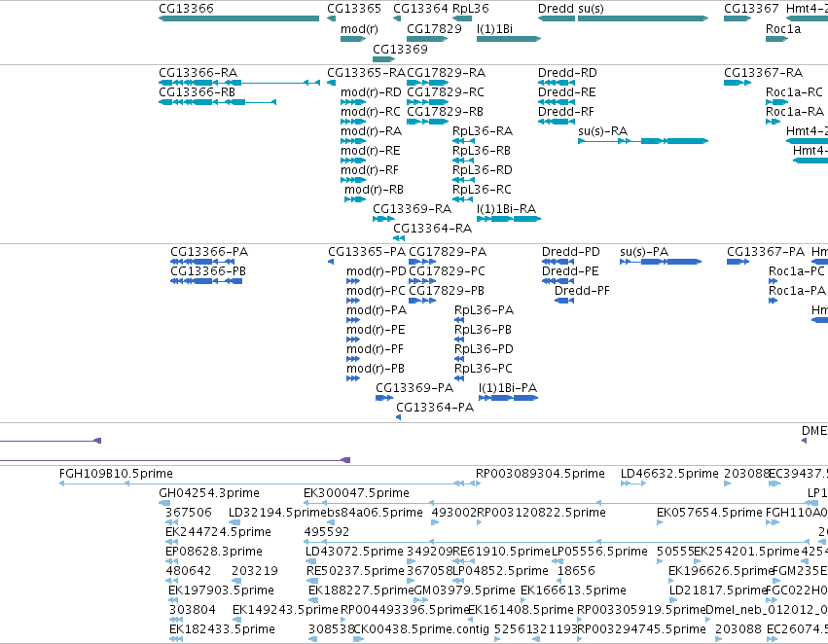This screenshot has width=828, height=644.
Task: Click the Roc1a-PA protein label
Action: coord(797,290)
